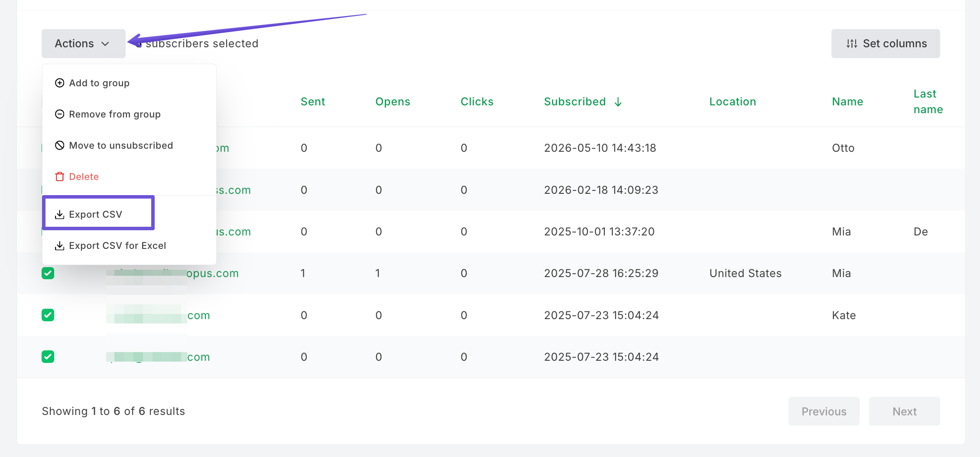Sort by the Location column header

pos(733,101)
